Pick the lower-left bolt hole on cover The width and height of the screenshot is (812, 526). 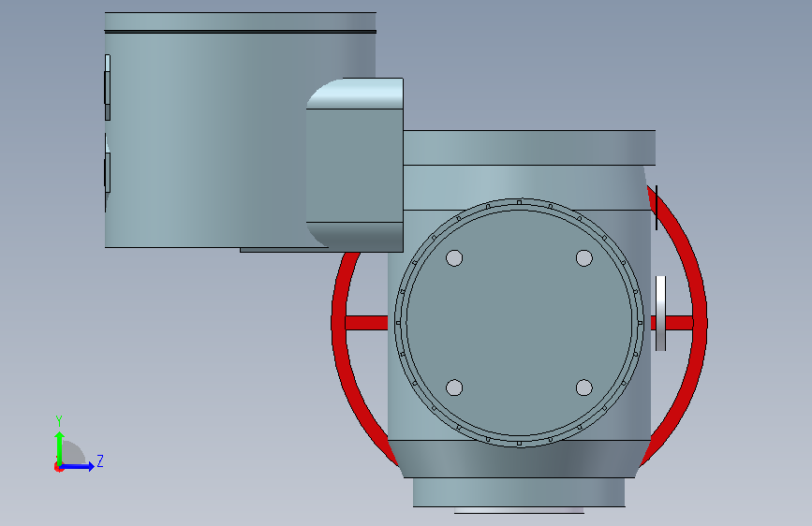pos(454,387)
